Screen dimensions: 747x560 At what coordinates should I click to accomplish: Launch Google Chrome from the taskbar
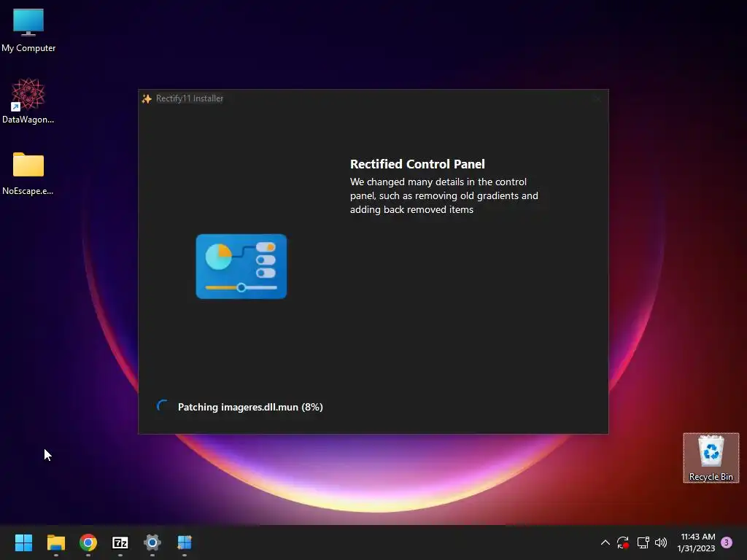[88, 542]
